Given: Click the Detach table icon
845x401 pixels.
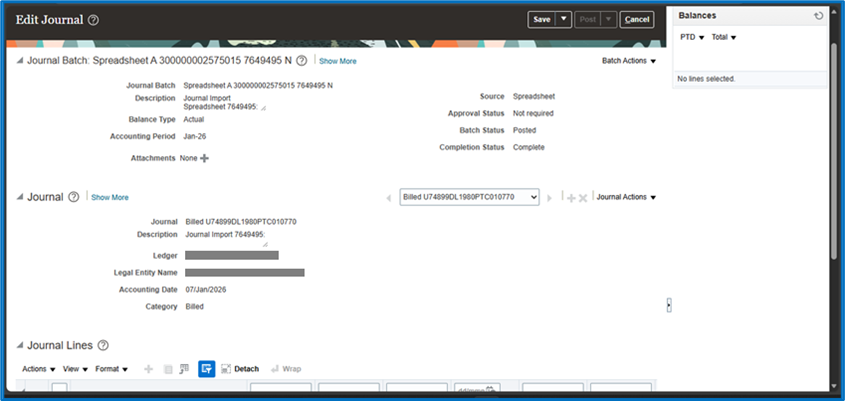Looking at the screenshot, I should coord(226,369).
